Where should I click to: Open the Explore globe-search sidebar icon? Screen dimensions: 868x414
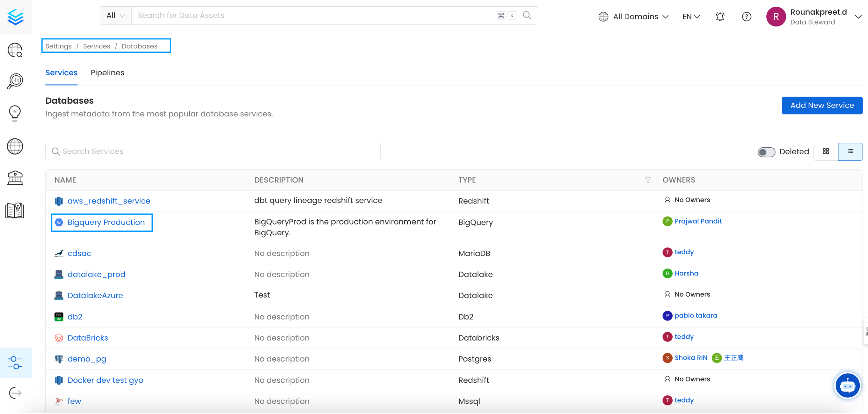point(15,50)
